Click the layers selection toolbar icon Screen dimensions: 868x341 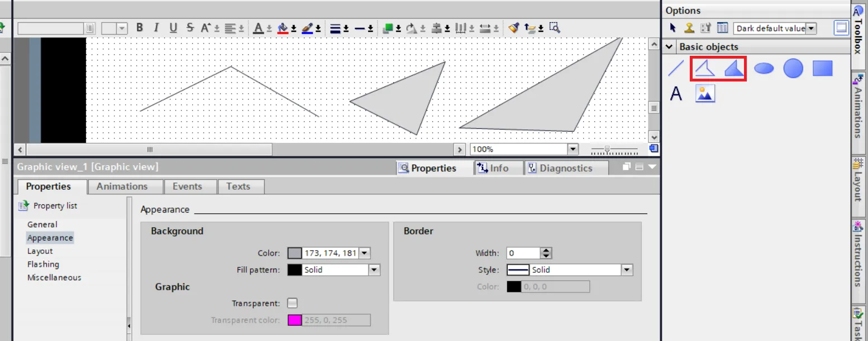[530, 28]
